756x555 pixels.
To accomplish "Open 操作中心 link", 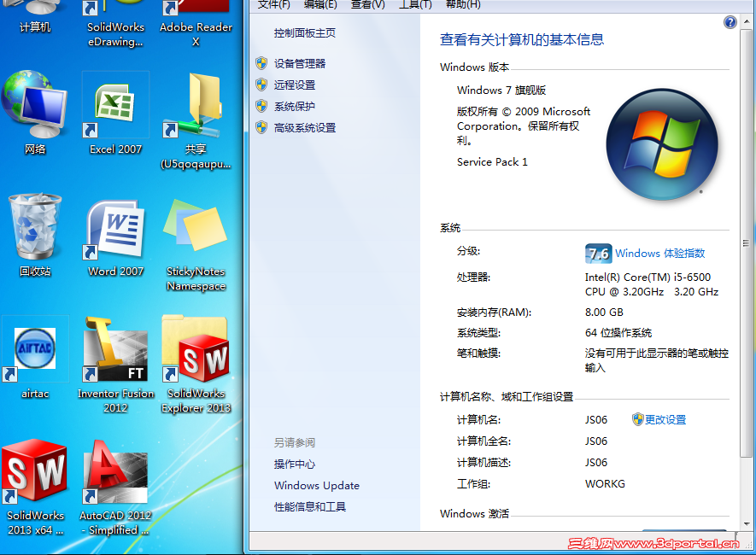I will [295, 464].
